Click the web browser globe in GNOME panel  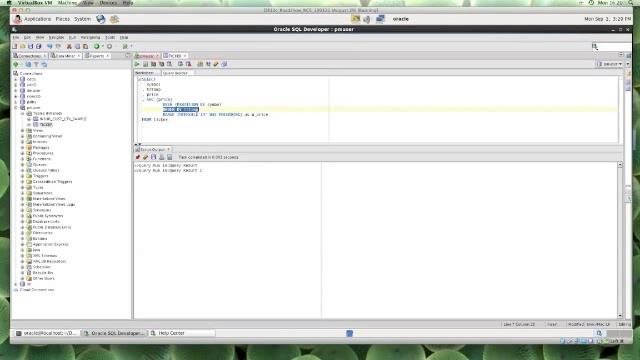(101, 19)
